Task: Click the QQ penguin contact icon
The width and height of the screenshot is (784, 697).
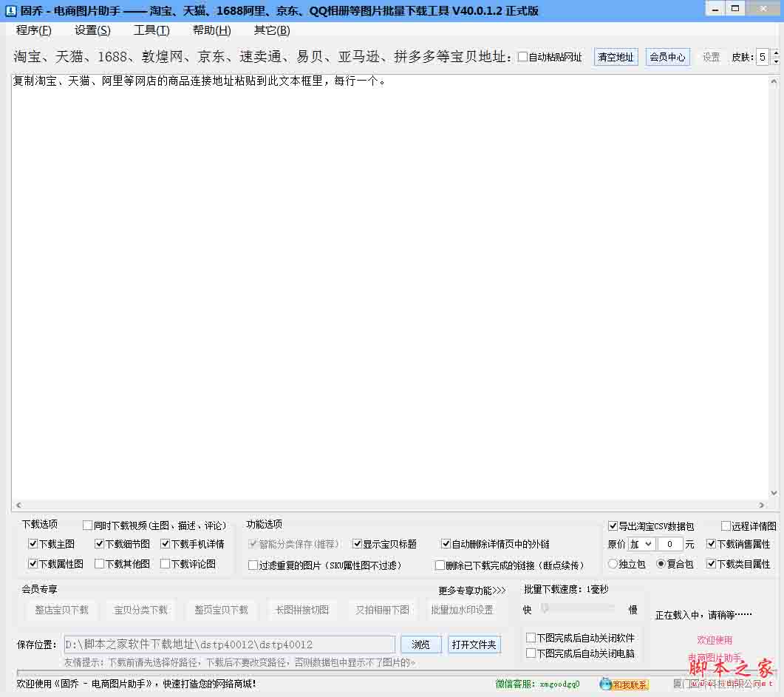Action: pos(605,684)
